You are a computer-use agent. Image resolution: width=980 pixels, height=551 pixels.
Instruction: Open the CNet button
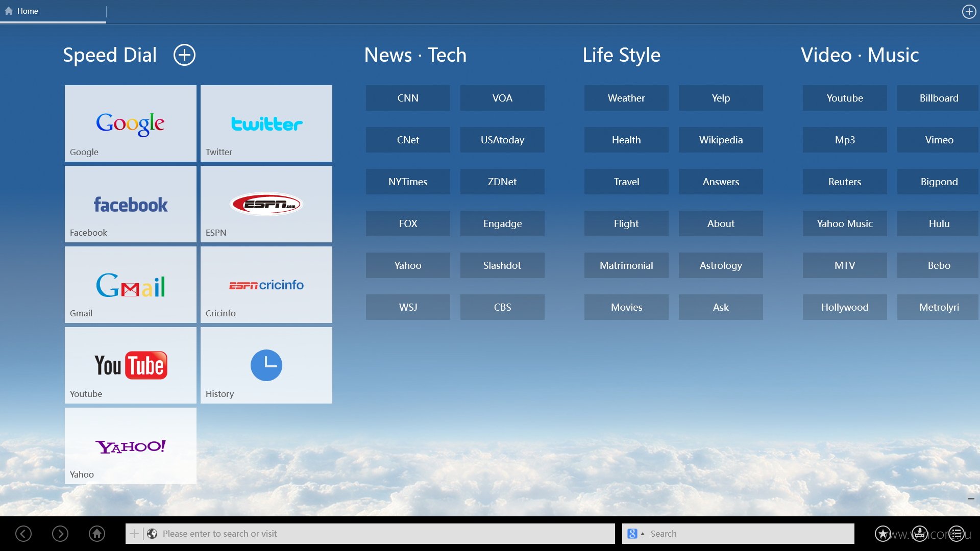[x=408, y=140]
